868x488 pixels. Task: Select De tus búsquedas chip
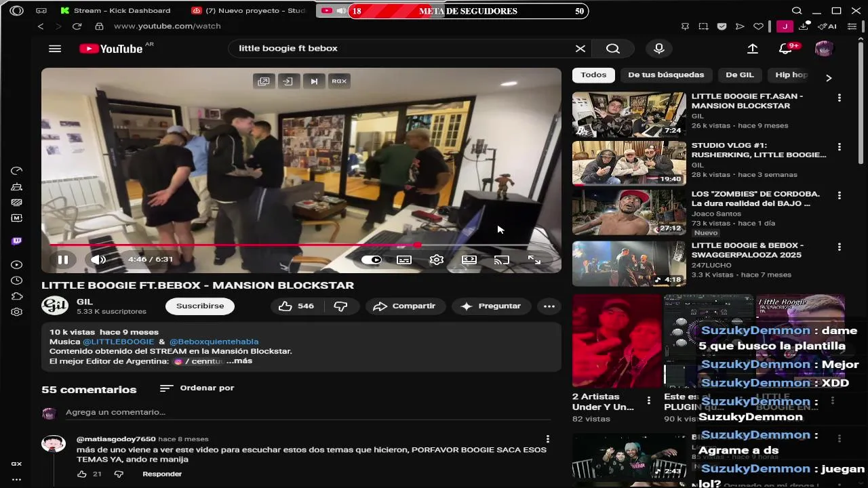pyautogui.click(x=666, y=75)
